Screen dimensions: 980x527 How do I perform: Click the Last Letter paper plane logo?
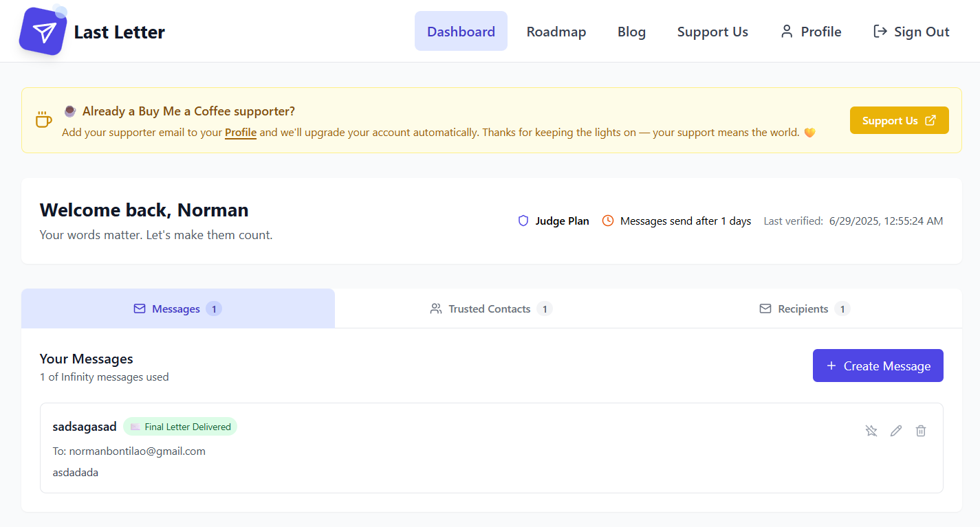click(43, 30)
